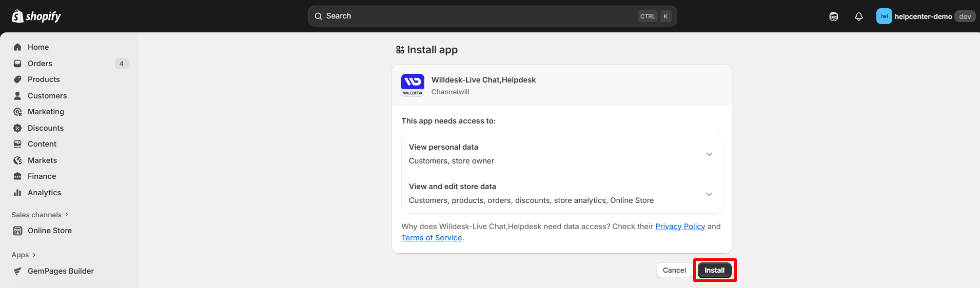
Task: Open the notifications bell
Action: tap(858, 16)
